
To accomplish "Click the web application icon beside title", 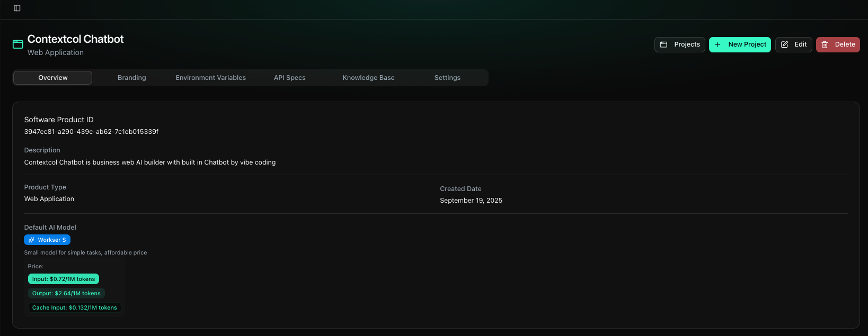I will (x=18, y=44).
